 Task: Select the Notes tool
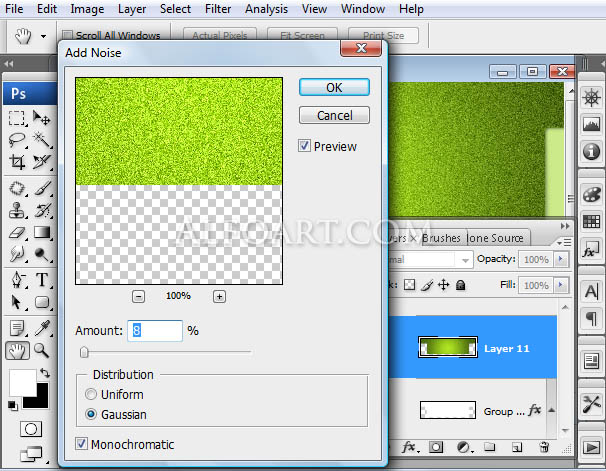17,328
